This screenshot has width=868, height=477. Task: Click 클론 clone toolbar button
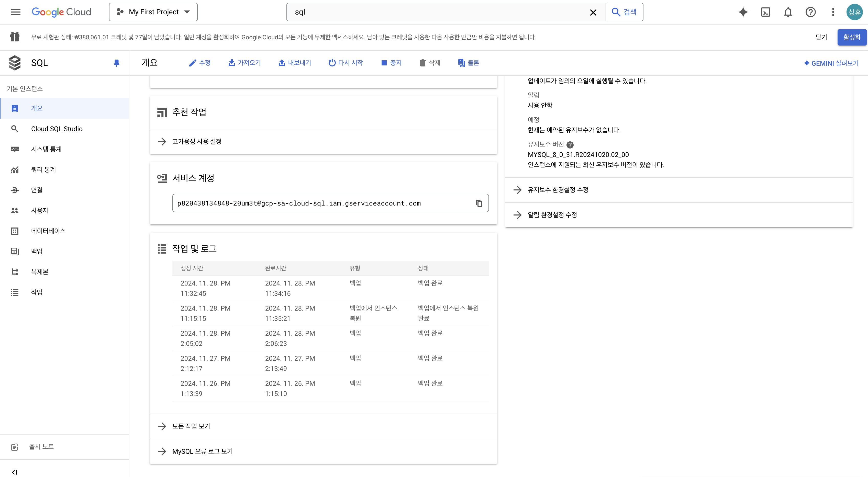point(469,63)
